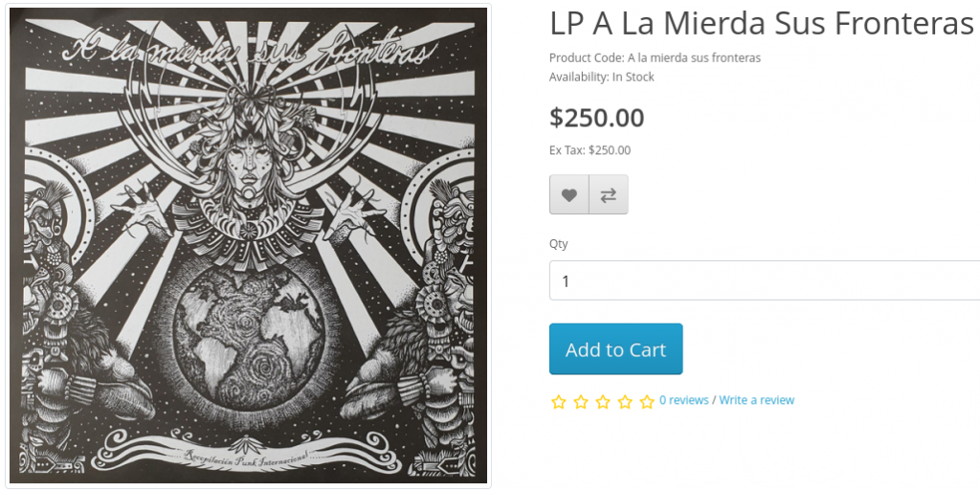Click the LP A La Mierda Sus Fronteras title
Screen dimensions: 980x491
(x=761, y=24)
